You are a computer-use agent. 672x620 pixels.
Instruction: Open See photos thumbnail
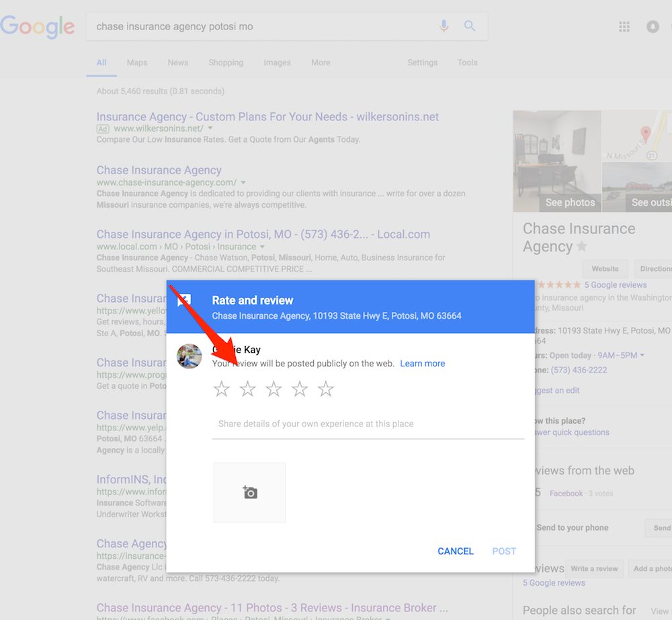coord(557,161)
